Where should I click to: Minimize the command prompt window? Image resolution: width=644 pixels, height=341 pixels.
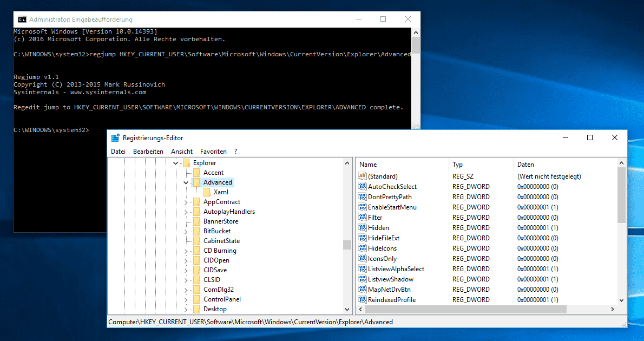pos(359,19)
